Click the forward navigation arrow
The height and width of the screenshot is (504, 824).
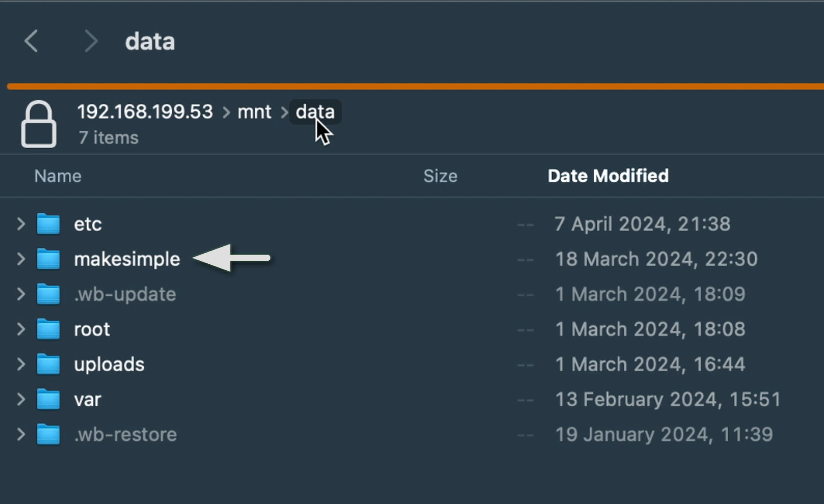pos(91,41)
